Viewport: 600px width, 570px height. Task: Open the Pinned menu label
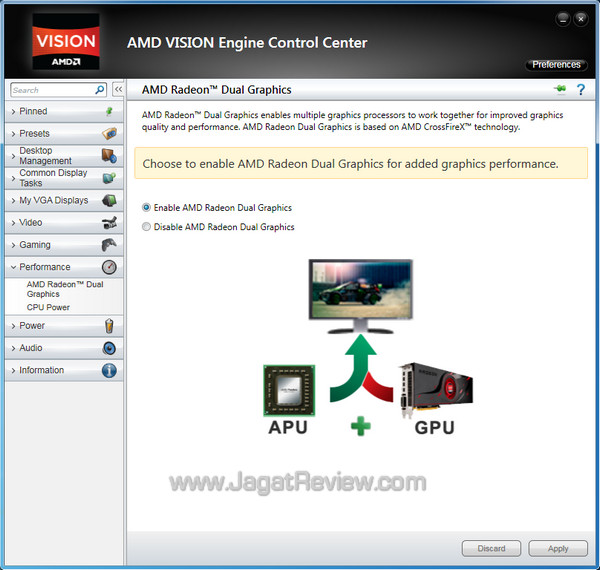(x=33, y=111)
